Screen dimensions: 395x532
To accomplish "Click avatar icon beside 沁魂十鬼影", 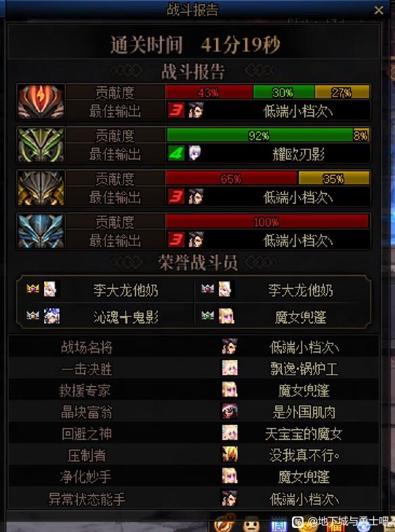I will tap(51, 316).
